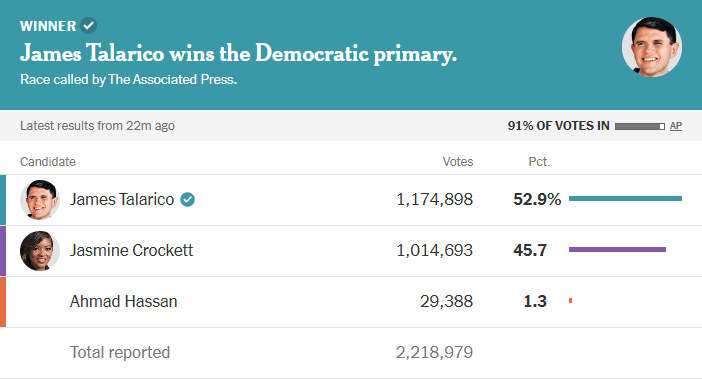This screenshot has width=702, height=379.
Task: Click 'Race called by The Associated Press'
Action: [128, 80]
